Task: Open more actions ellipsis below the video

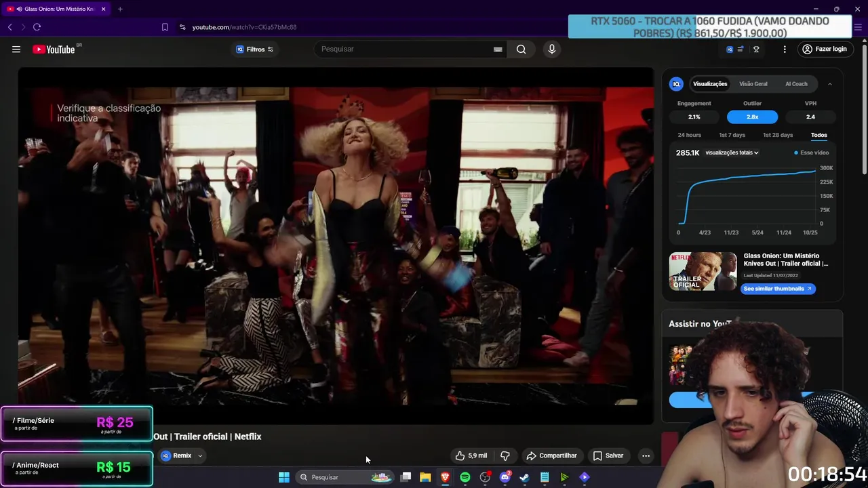Action: pyautogui.click(x=646, y=455)
